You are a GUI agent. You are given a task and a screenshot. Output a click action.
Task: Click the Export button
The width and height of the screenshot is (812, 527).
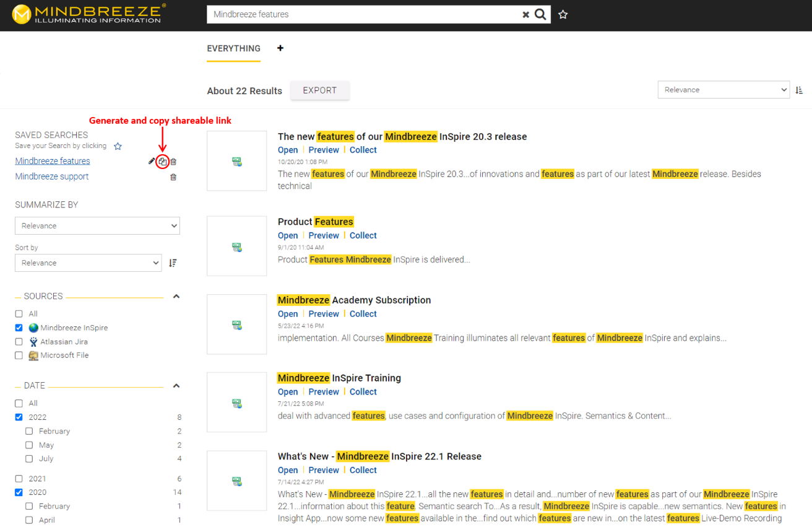[x=320, y=90]
